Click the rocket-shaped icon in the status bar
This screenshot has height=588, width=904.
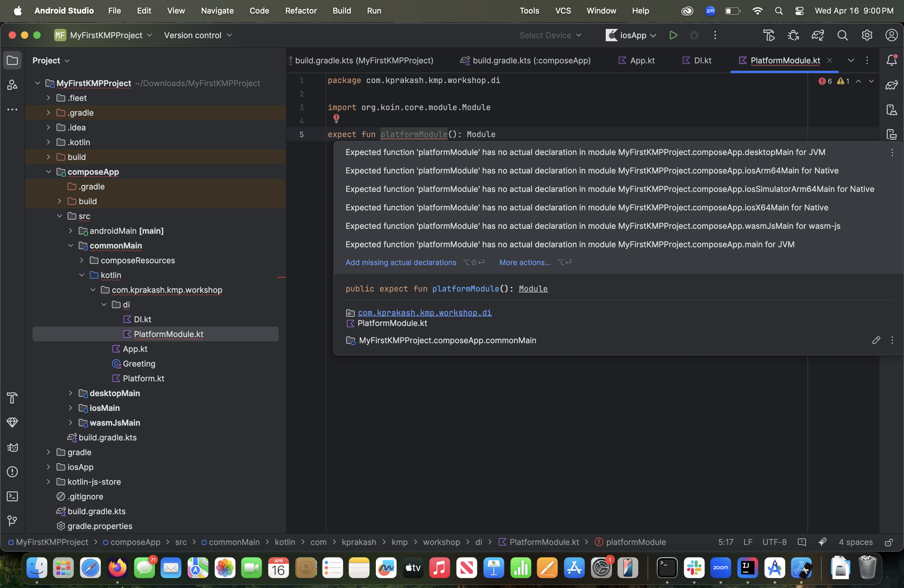(x=822, y=542)
